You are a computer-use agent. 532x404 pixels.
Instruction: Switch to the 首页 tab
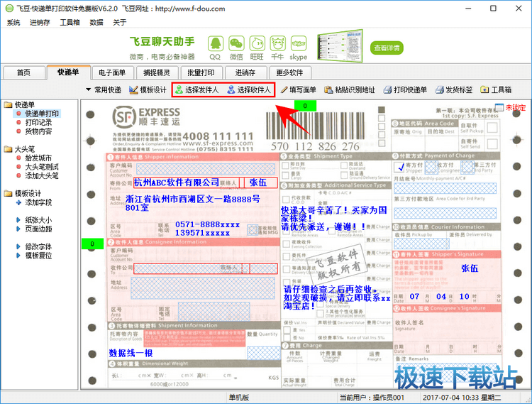pos(23,72)
